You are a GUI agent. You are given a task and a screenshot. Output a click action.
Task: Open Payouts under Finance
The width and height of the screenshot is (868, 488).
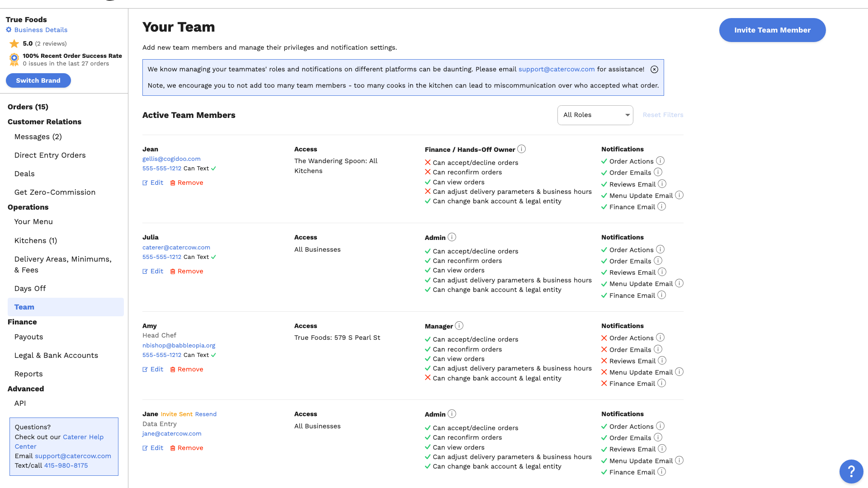(x=28, y=337)
